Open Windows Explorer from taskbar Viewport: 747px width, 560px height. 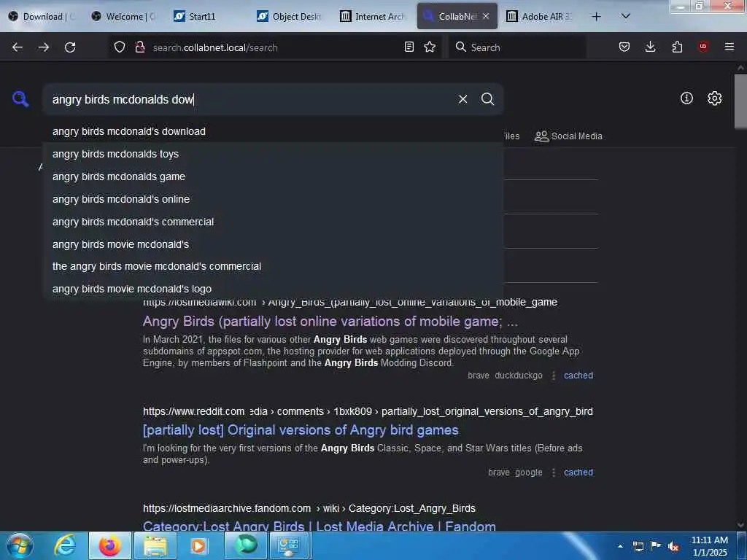pyautogui.click(x=155, y=545)
